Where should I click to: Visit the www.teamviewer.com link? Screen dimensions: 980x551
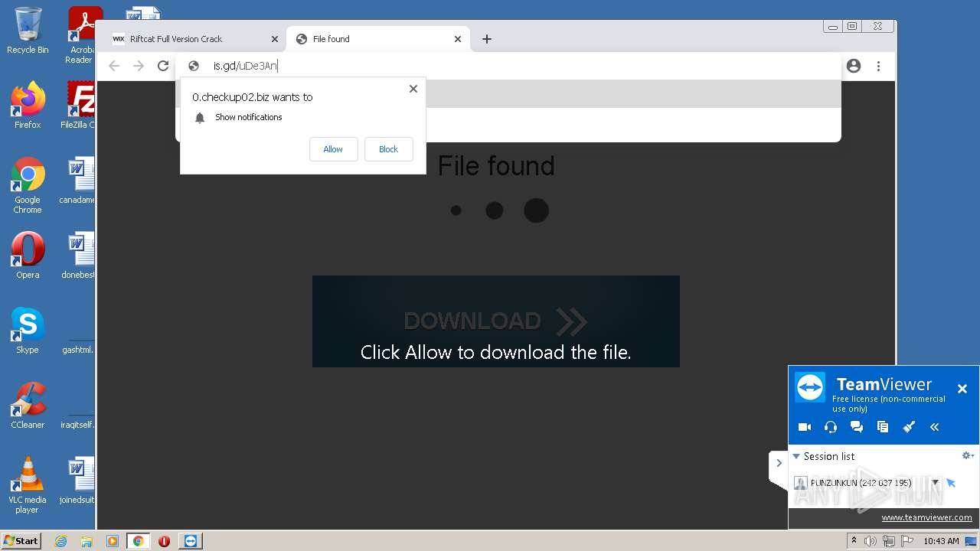click(x=926, y=517)
